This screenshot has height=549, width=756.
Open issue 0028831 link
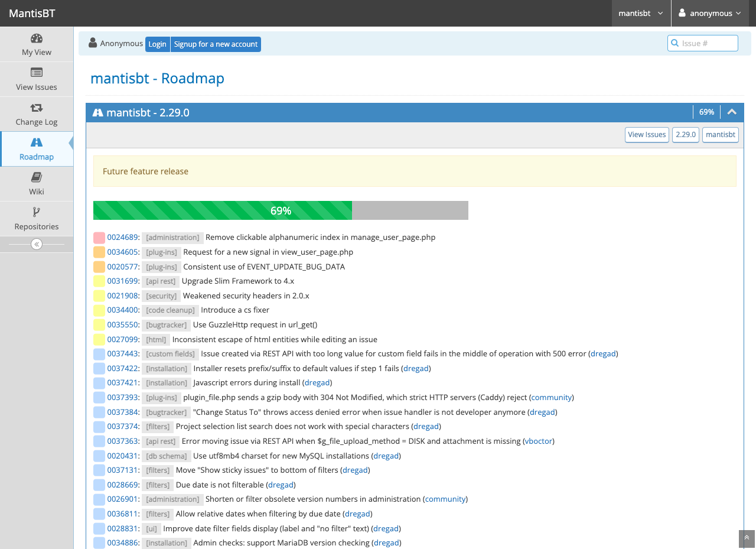[122, 529]
